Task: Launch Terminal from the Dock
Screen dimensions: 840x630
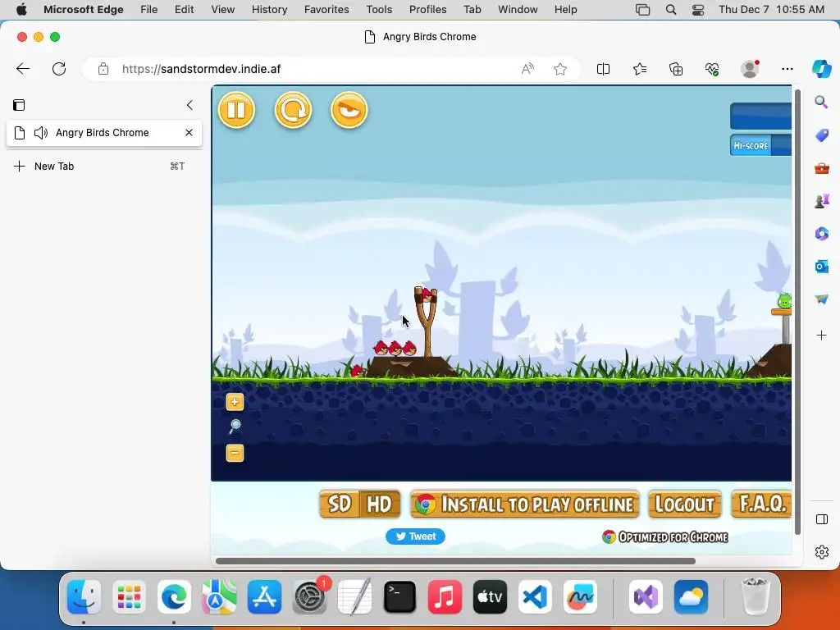Action: point(399,596)
